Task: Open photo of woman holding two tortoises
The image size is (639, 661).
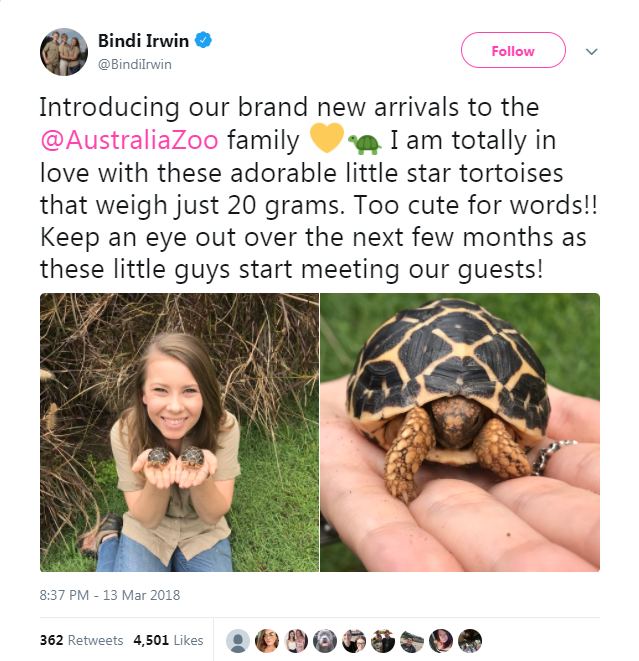Action: (x=179, y=432)
